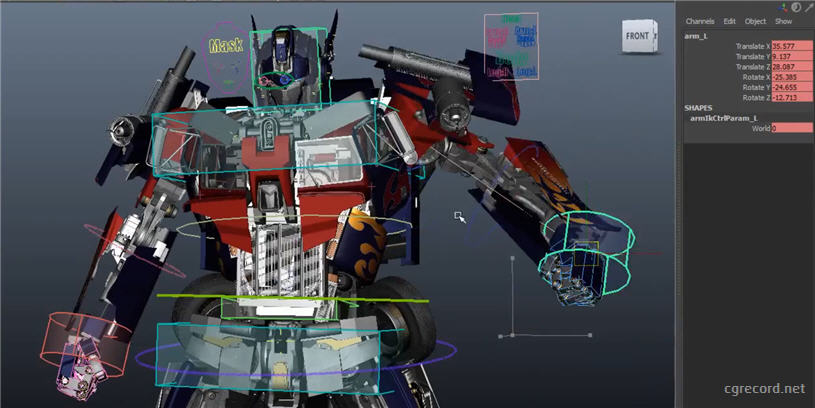Click the Translate Z value 28.087
This screenshot has height=408, width=815.
tap(792, 67)
